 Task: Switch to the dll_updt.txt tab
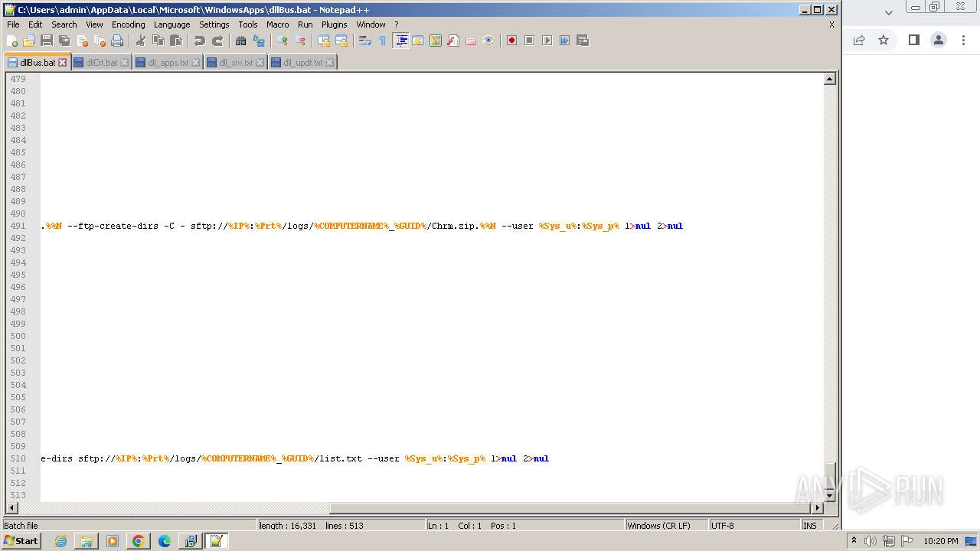click(302, 63)
